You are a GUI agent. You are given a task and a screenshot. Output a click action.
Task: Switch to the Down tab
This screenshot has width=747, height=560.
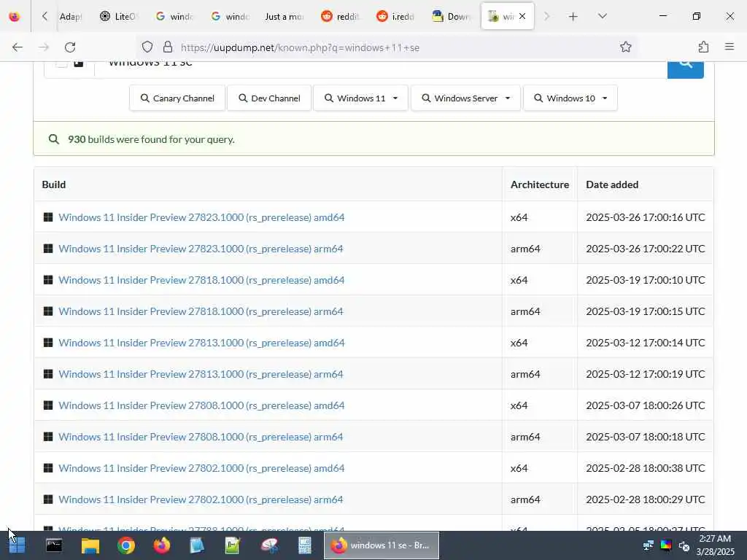point(450,17)
